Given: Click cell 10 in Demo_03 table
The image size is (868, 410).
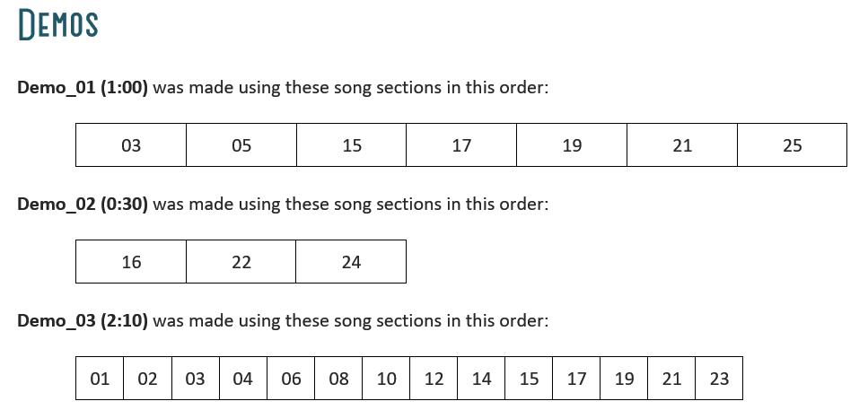Looking at the screenshot, I should [386, 379].
